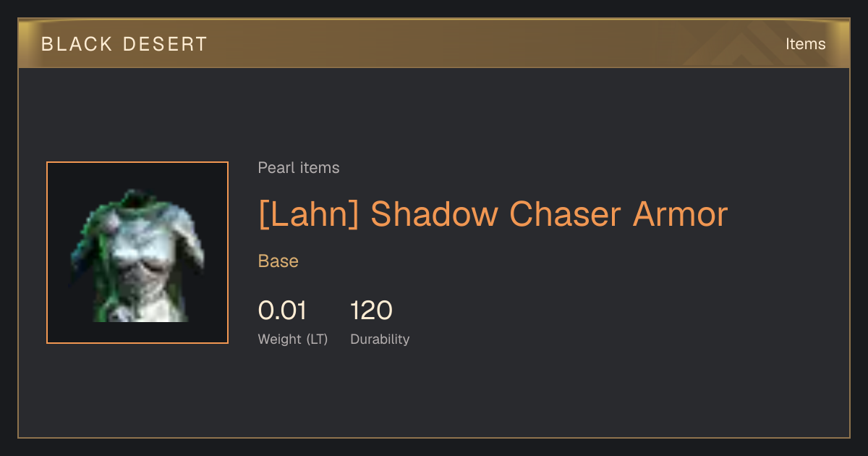The width and height of the screenshot is (868, 456).
Task: Click the Shadow Chaser Armor item icon
Action: coord(137,253)
